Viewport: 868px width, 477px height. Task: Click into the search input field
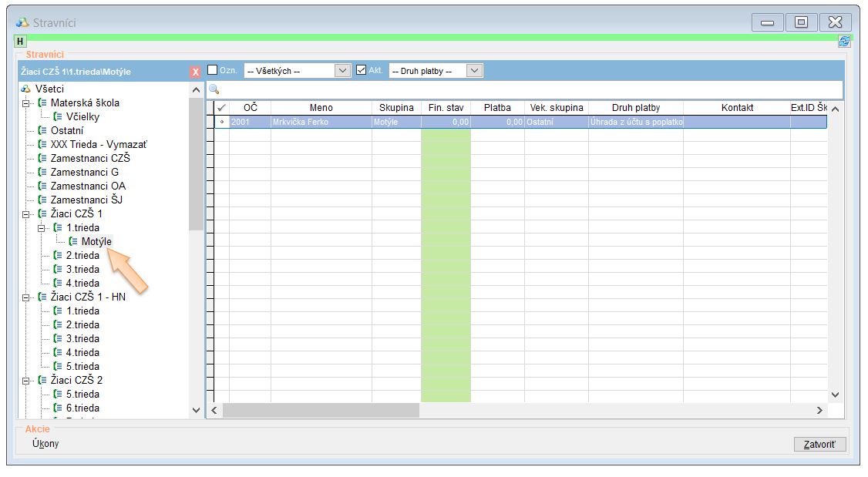point(524,89)
